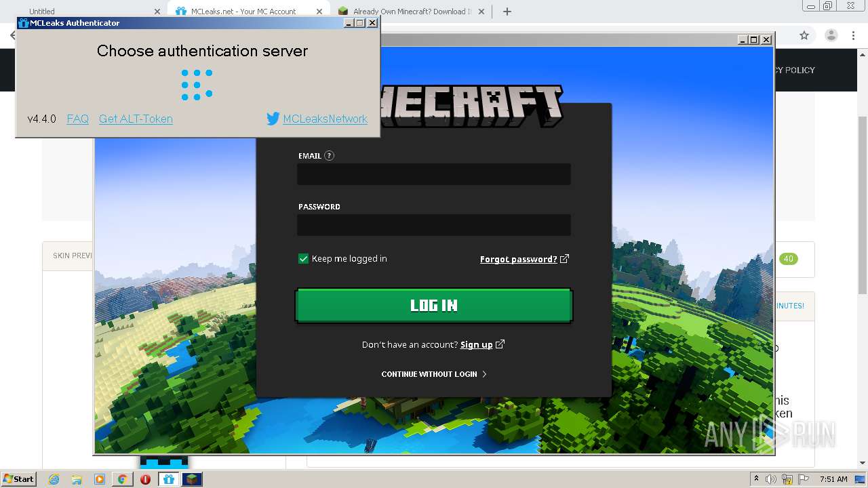This screenshot has width=868, height=488.
Task: Open Windows Explorer folder icon on taskbar
Action: 77,479
